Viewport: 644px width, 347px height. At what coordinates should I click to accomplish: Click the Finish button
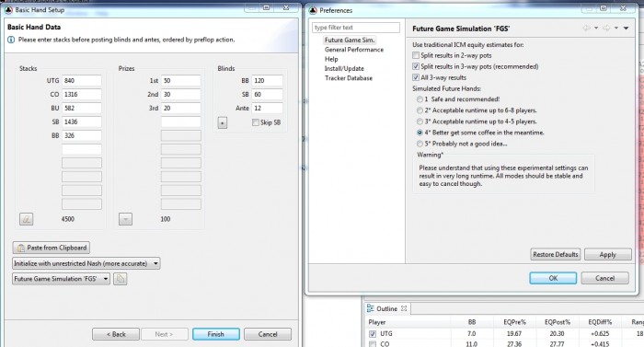216,334
